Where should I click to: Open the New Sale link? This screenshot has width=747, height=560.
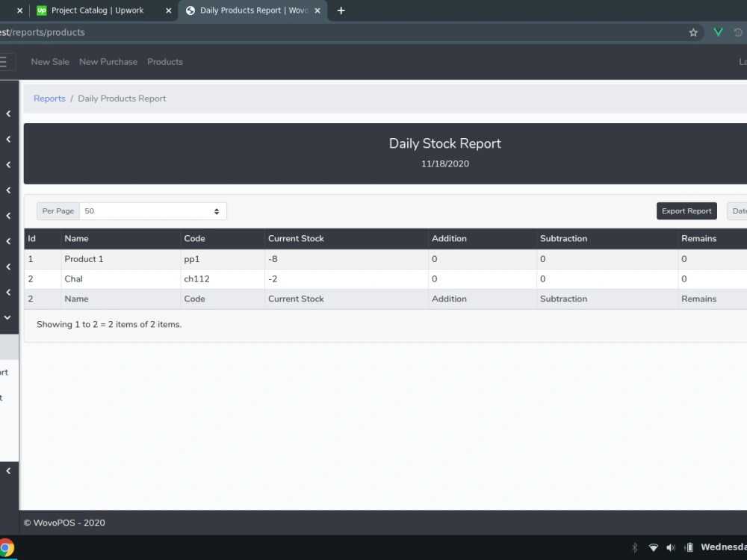(x=50, y=62)
